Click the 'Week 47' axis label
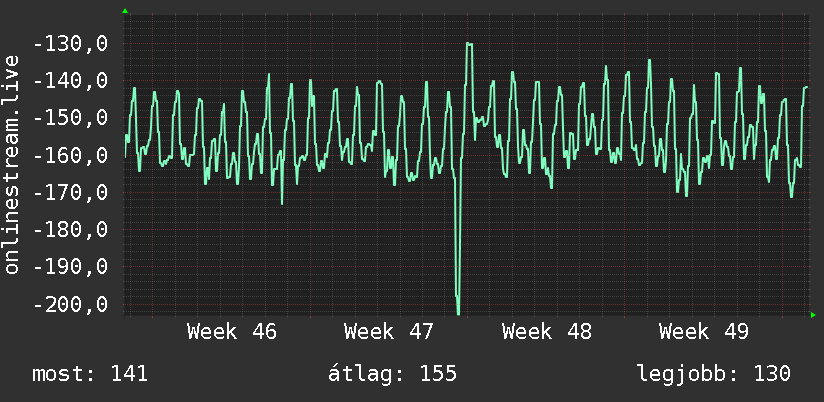Image resolution: width=824 pixels, height=402 pixels. pyautogui.click(x=389, y=332)
